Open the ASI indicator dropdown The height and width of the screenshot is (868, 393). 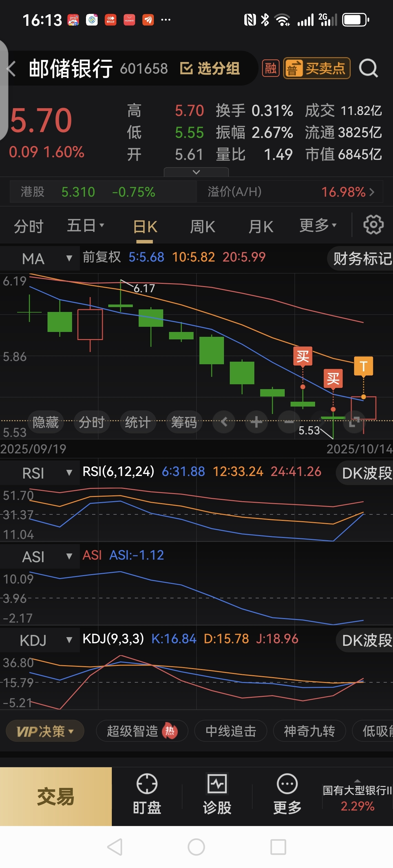click(40, 556)
